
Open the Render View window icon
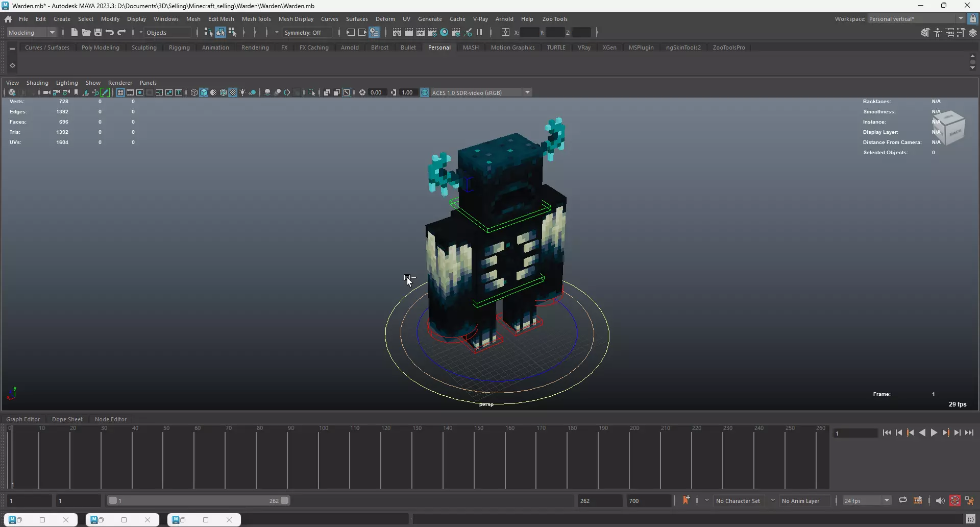click(397, 33)
